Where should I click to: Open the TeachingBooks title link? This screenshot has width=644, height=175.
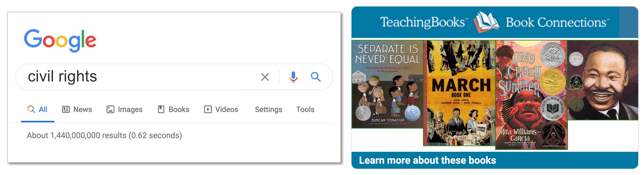423,22
